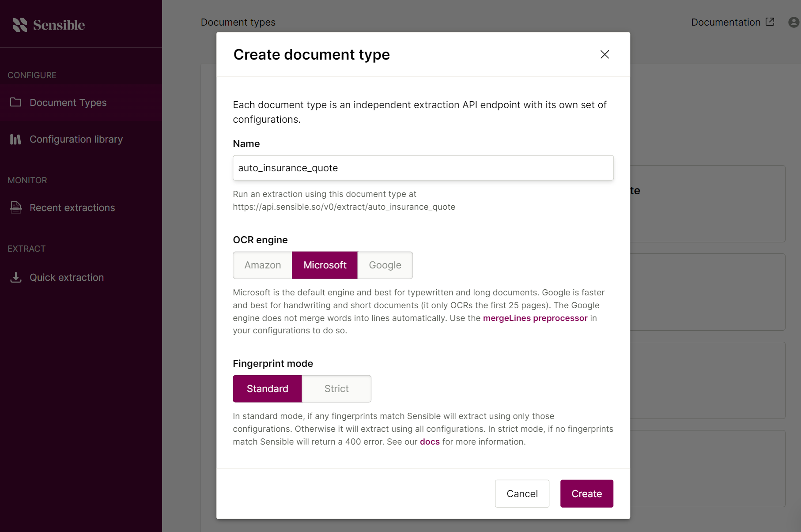This screenshot has width=801, height=532.
Task: Open Document Types in sidebar
Action: pyautogui.click(x=81, y=102)
